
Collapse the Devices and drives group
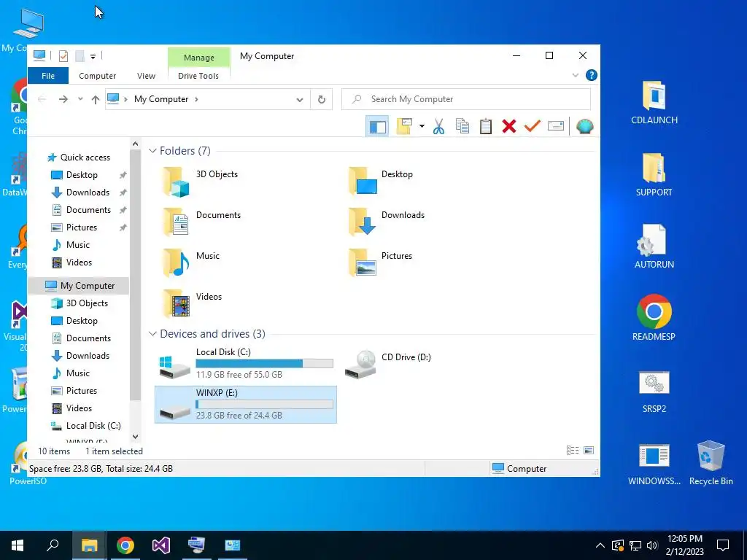pyautogui.click(x=152, y=334)
